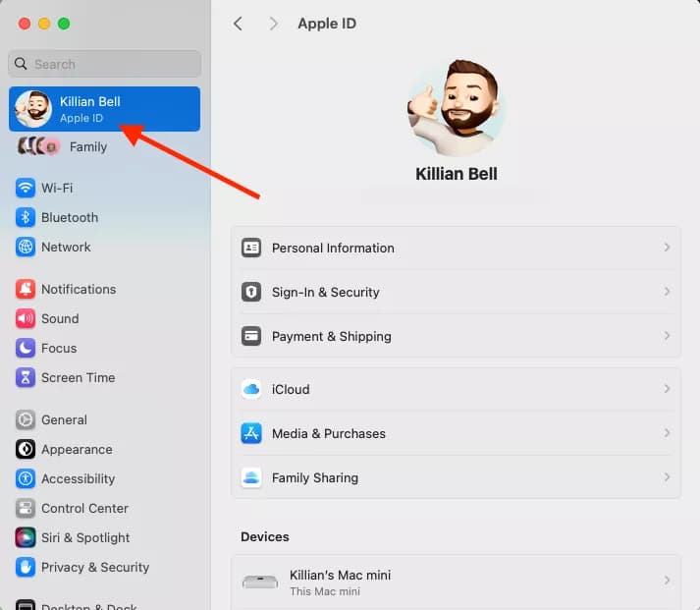The image size is (700, 610).
Task: Click the Devices section heading
Action: 265,536
